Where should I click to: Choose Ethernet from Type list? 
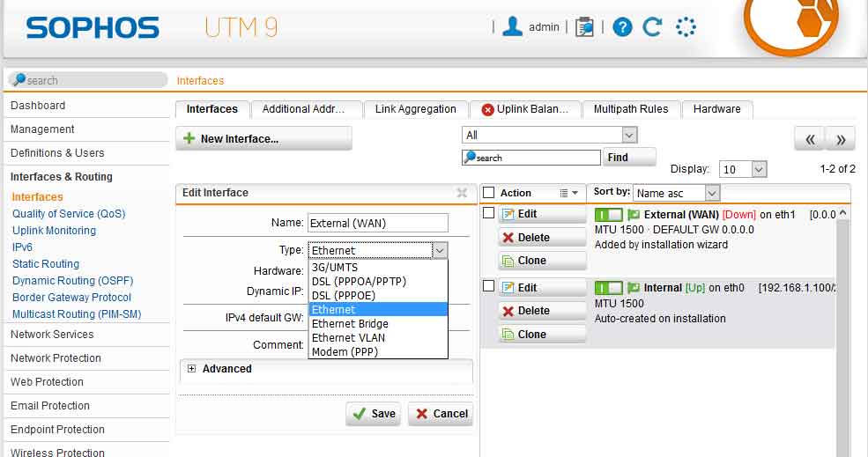[377, 309]
